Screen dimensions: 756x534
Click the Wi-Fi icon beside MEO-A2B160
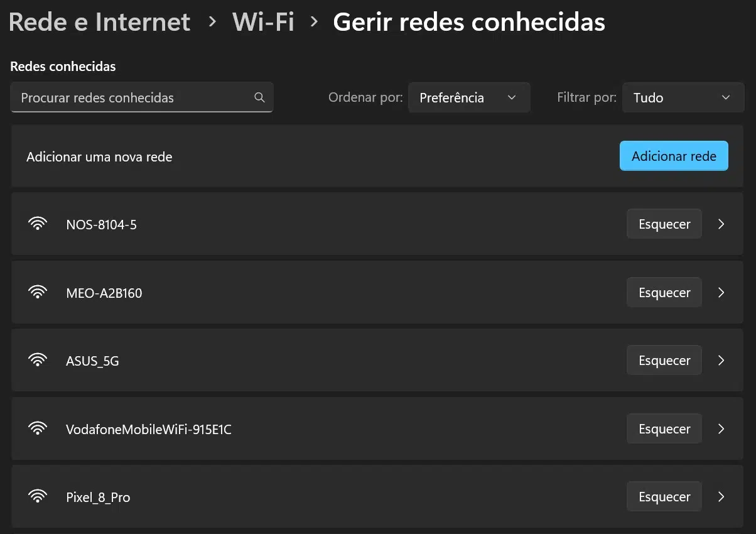[38, 293]
